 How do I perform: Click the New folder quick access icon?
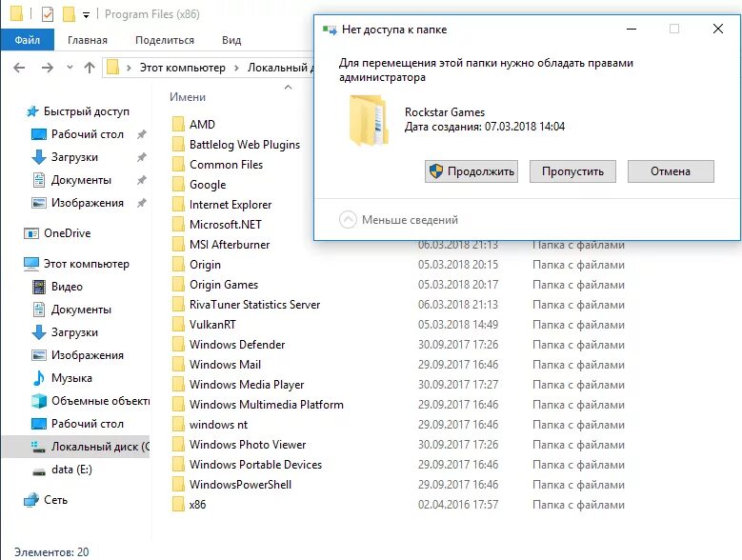[x=70, y=14]
